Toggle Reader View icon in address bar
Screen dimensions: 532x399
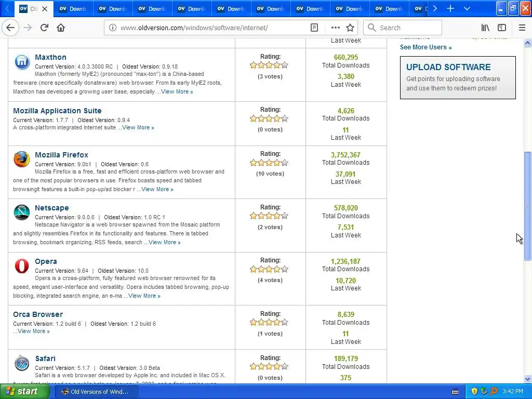(x=314, y=28)
